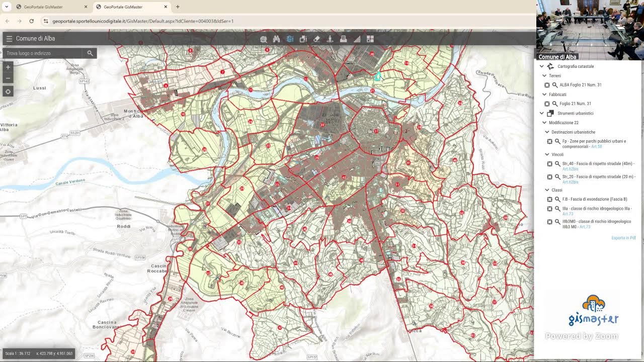This screenshot has width=644, height=362.
Task: Close the second GeoPortale GisMaster tab
Action: (x=166, y=7)
